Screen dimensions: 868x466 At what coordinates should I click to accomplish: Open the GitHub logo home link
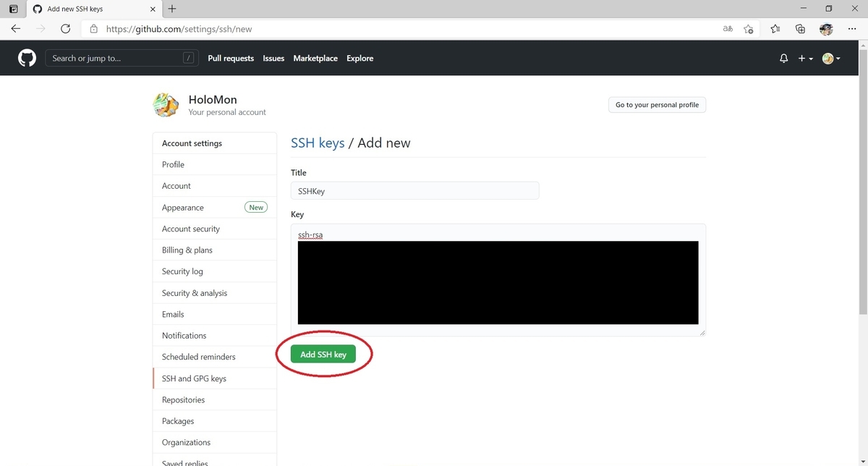pos(27,58)
